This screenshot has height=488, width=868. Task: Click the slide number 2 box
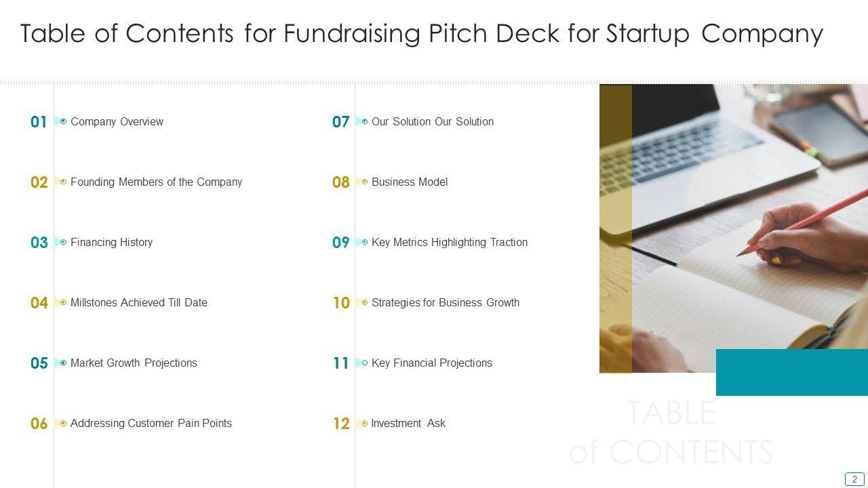pyautogui.click(x=854, y=479)
